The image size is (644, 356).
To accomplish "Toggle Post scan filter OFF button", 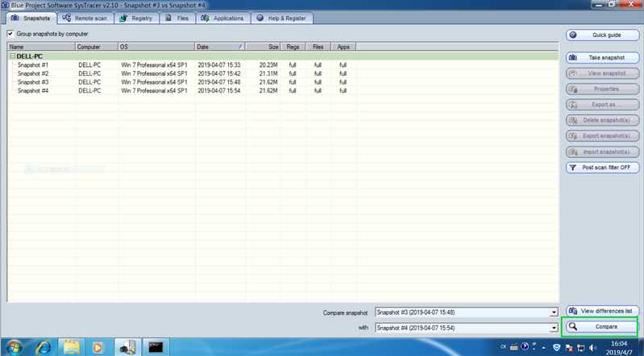I will click(x=603, y=168).
